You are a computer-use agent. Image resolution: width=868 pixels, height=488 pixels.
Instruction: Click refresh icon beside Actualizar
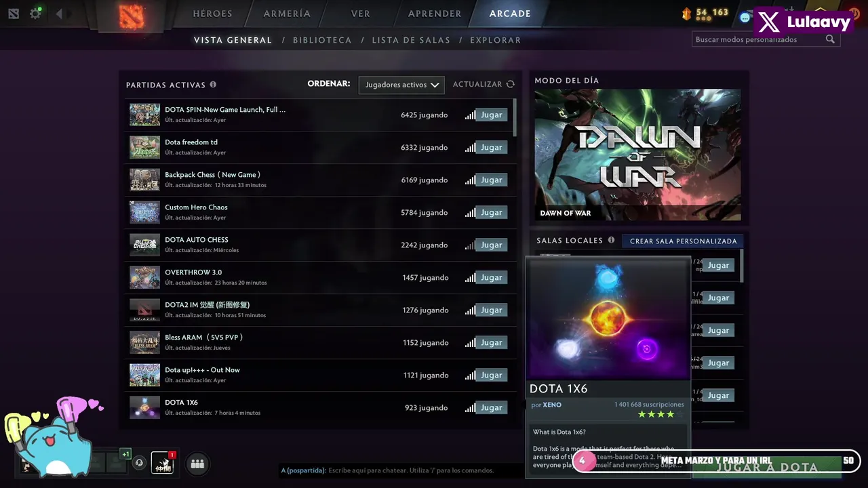[x=511, y=84]
